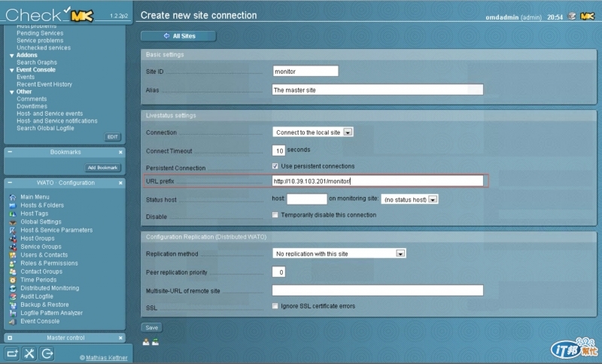
Task: Click the EDIT views button
Action: [112, 137]
